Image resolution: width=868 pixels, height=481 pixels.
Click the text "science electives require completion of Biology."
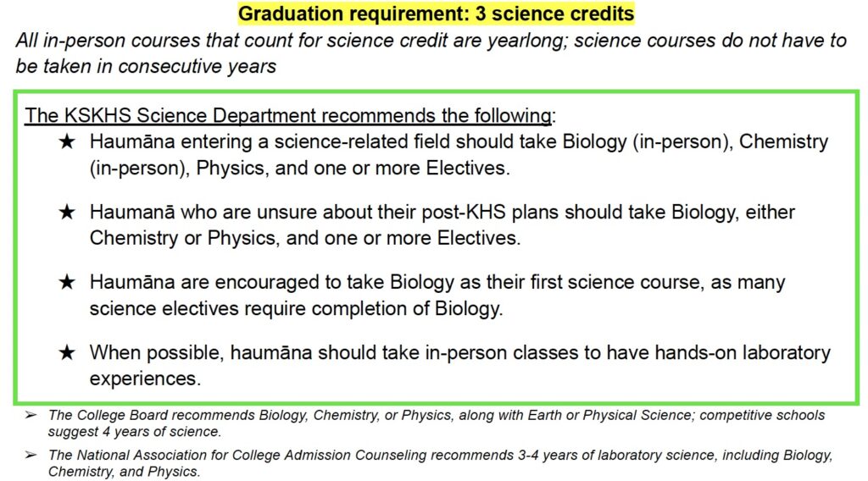pos(297,308)
